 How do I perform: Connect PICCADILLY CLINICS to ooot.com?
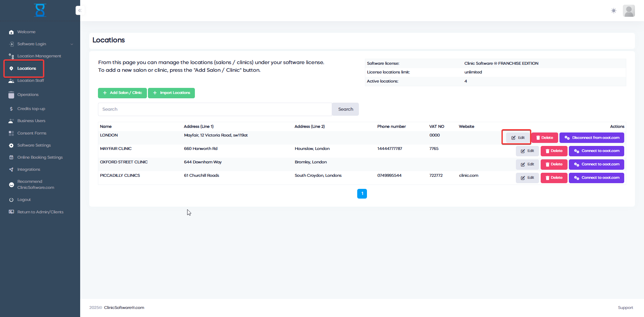coord(596,178)
